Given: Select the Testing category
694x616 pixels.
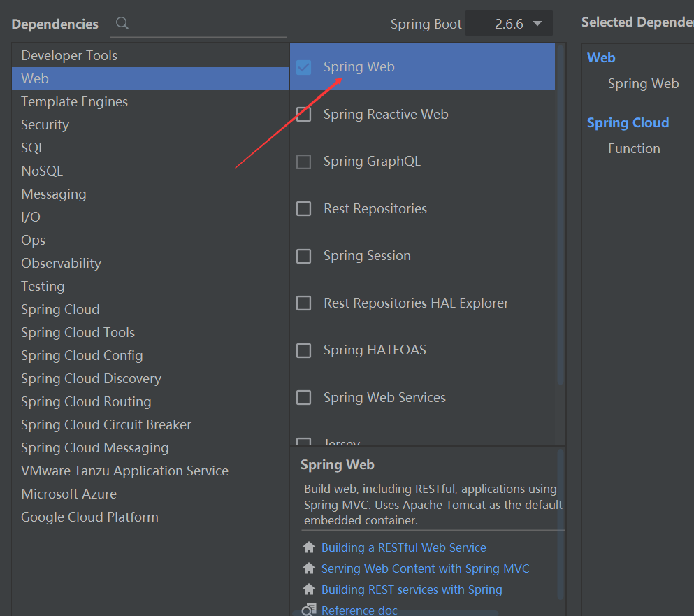Looking at the screenshot, I should click(x=150, y=286).
